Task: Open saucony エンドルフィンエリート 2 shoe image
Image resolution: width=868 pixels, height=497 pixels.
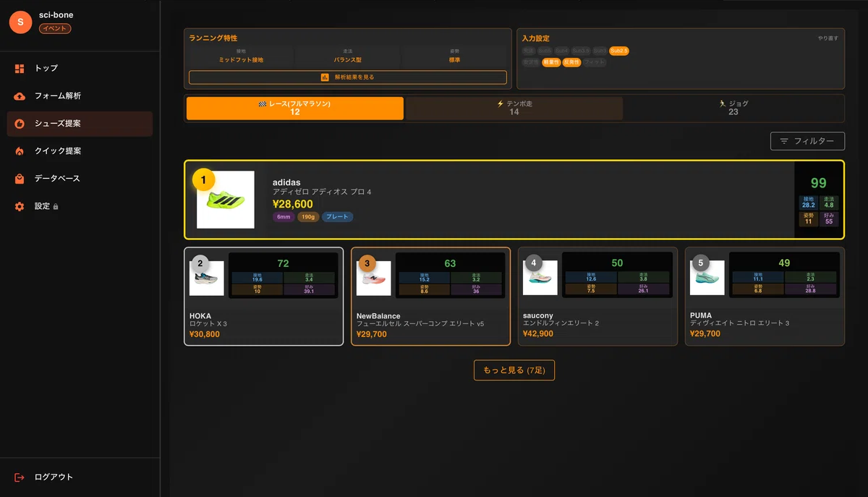Action: coord(540,278)
